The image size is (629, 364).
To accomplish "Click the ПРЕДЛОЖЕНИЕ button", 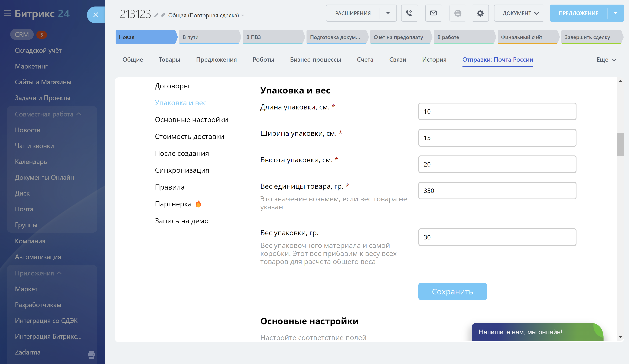I will click(578, 13).
